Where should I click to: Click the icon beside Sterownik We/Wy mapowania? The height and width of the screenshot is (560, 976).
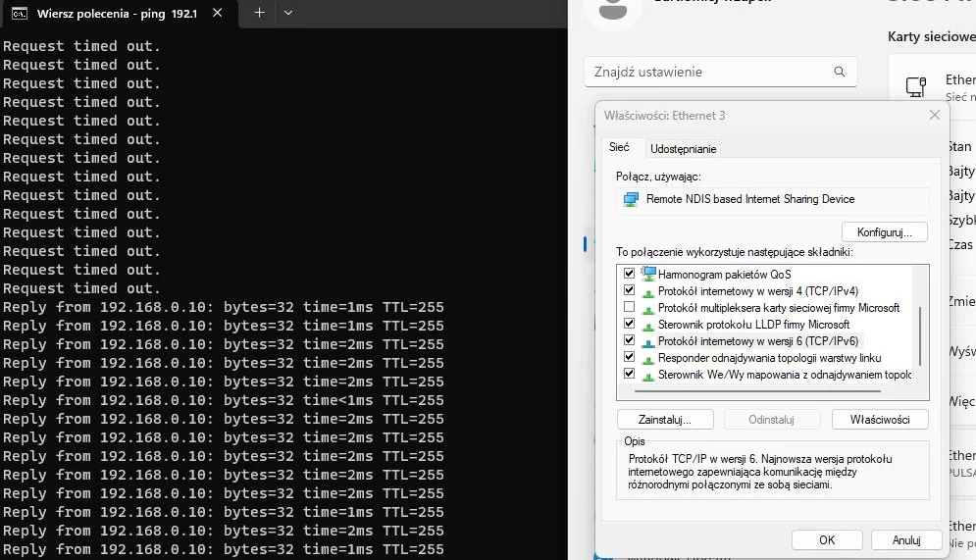[648, 376]
